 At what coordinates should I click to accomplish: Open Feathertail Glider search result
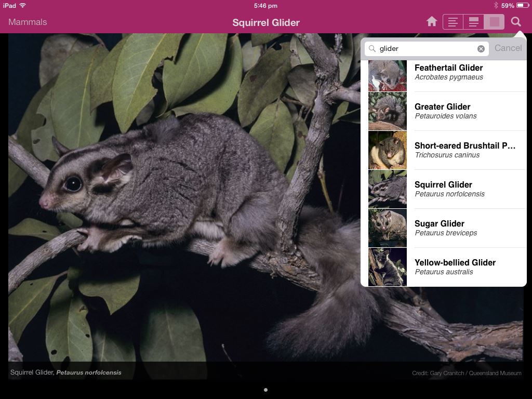tap(465, 72)
